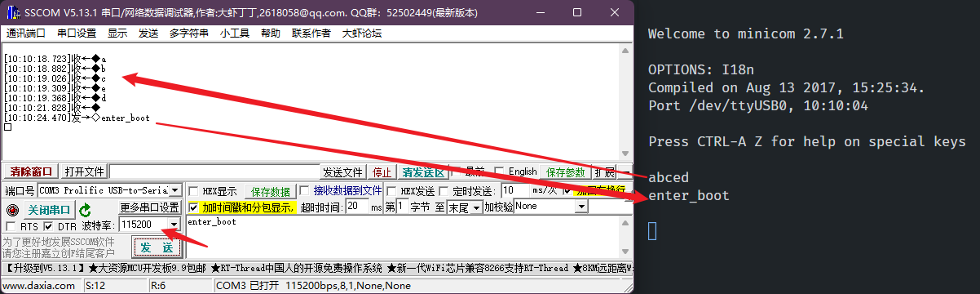The width and height of the screenshot is (980, 294).
Task: Click the green refresh ports icon
Action: coord(86,210)
